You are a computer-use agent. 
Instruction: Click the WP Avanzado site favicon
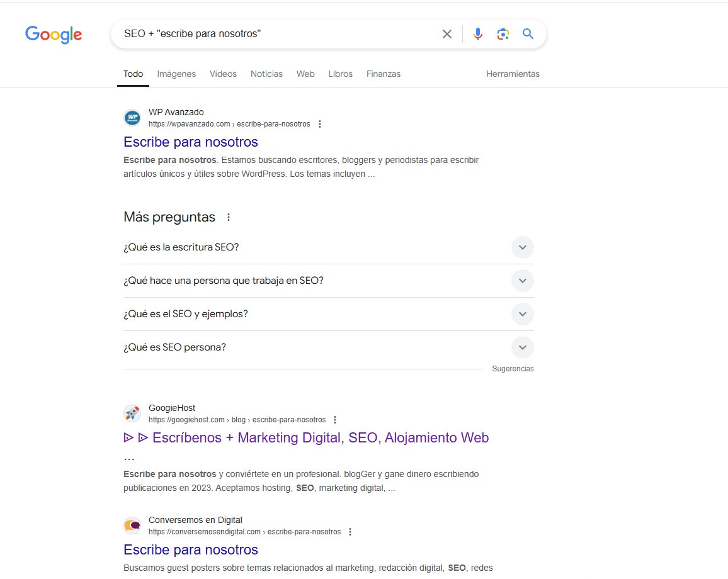pyautogui.click(x=132, y=118)
